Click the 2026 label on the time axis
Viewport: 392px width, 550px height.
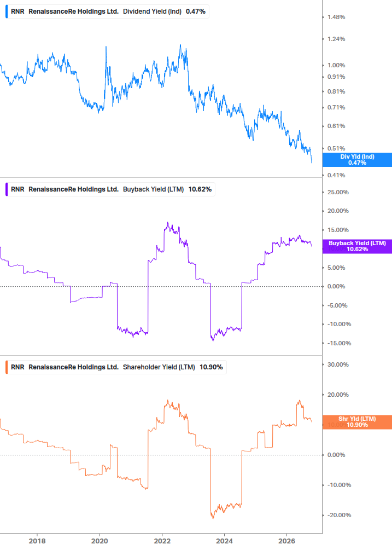pyautogui.click(x=286, y=541)
